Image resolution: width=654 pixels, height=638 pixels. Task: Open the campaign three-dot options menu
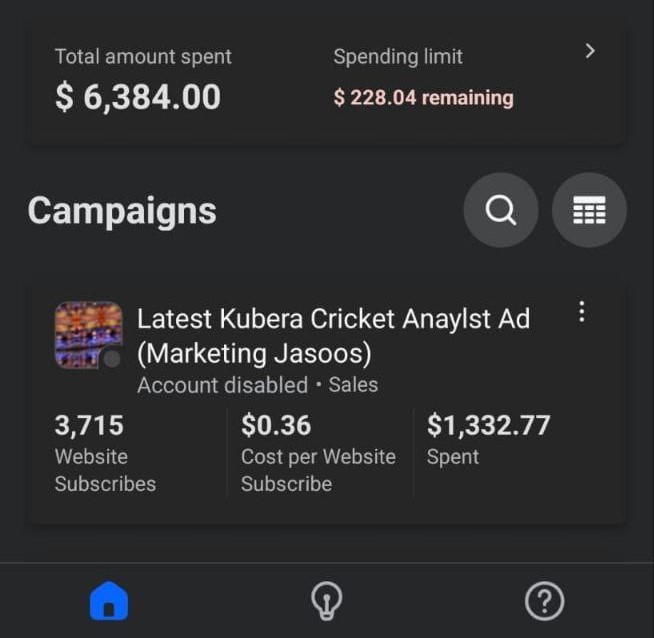click(x=582, y=312)
